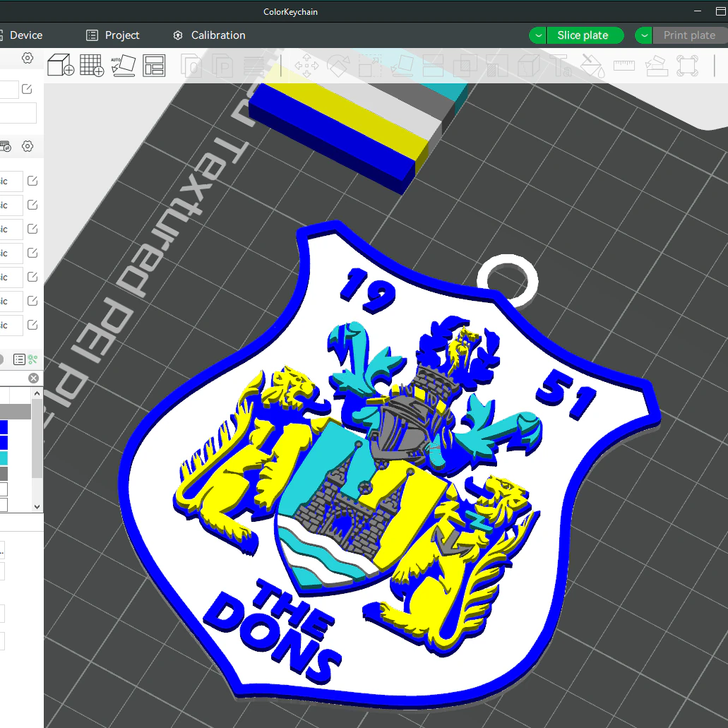This screenshot has width=728, height=728.
Task: Click the Add plate grid icon
Action: (92, 65)
